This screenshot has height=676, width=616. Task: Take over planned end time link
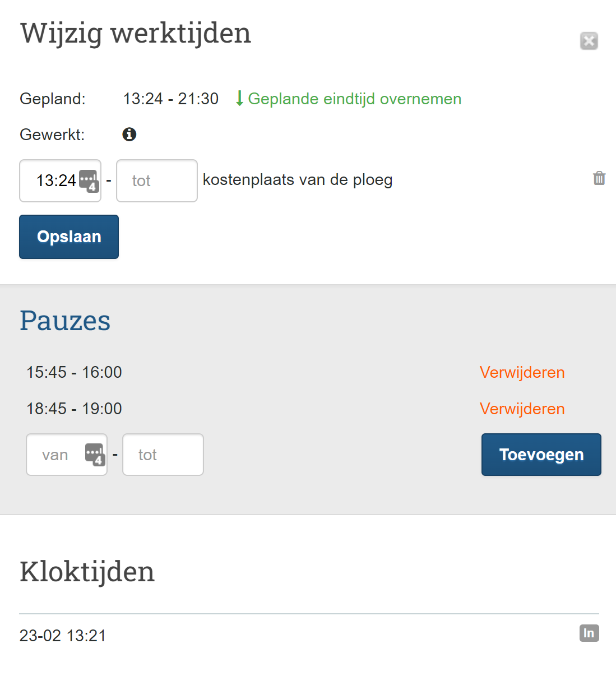[x=354, y=99]
